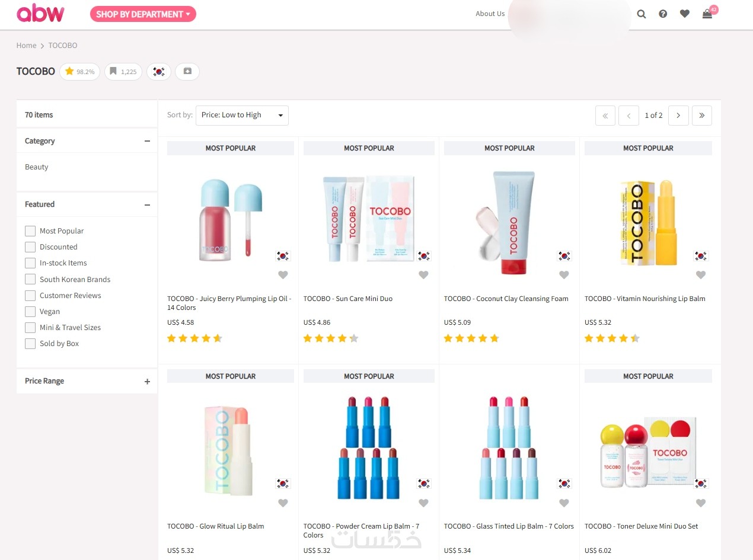
Task: Open the help question mark icon
Action: [663, 14]
